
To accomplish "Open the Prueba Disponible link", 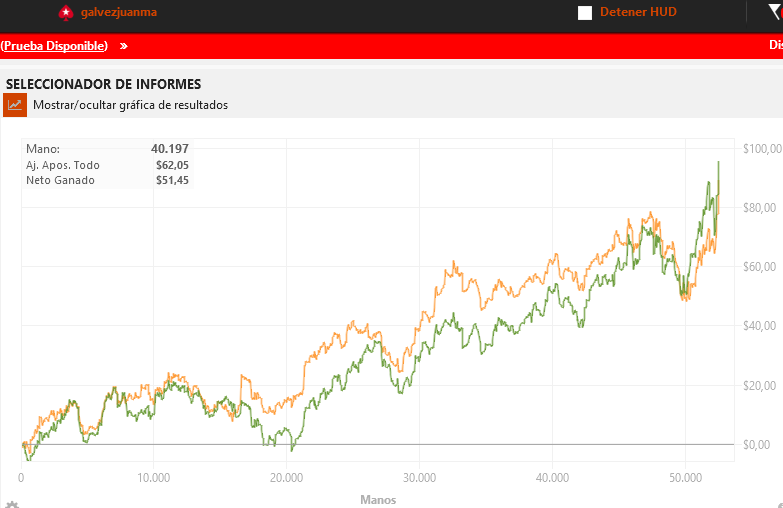I will 54,45.
